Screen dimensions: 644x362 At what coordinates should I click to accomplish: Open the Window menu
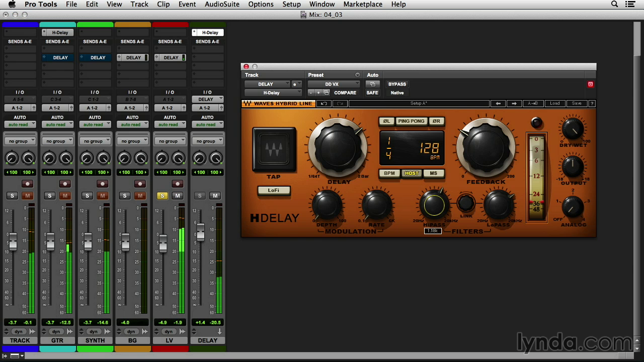click(322, 5)
